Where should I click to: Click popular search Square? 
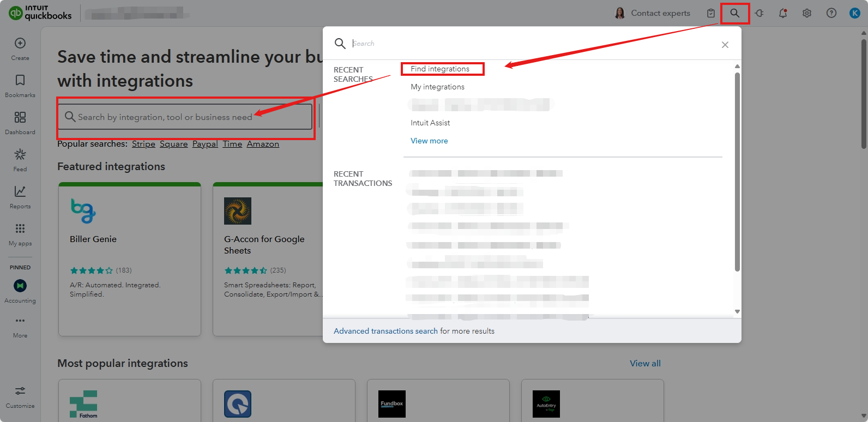(173, 144)
